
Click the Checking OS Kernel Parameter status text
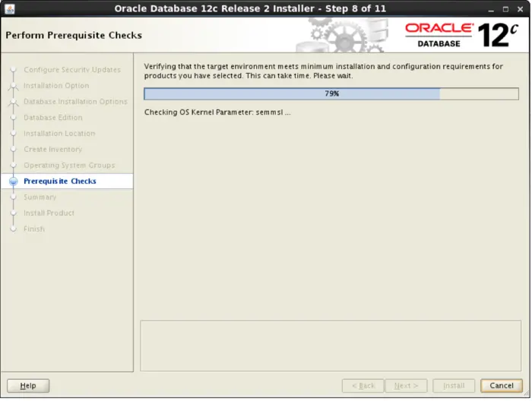pyautogui.click(x=217, y=112)
